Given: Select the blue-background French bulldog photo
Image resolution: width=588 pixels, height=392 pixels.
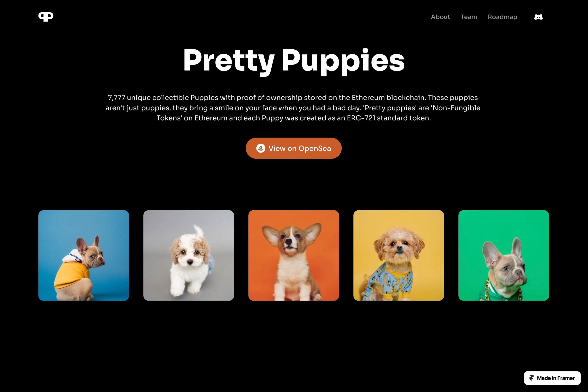Looking at the screenshot, I should [83, 255].
